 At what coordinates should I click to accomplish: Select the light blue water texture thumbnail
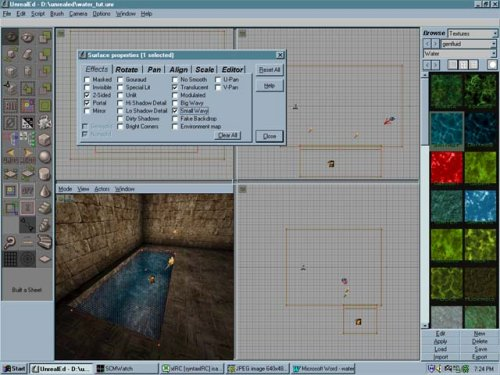point(480,206)
